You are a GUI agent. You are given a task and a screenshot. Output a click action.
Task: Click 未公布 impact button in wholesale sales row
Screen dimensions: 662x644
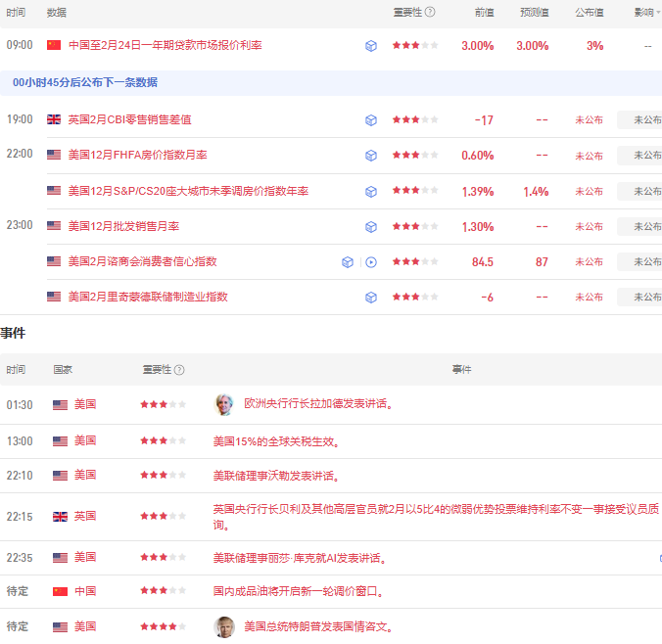tap(639, 227)
